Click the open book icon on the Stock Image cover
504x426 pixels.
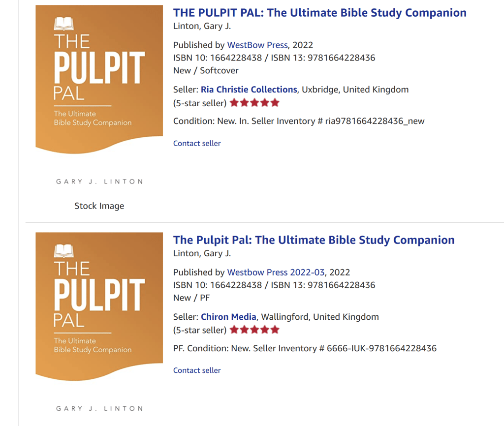(63, 23)
